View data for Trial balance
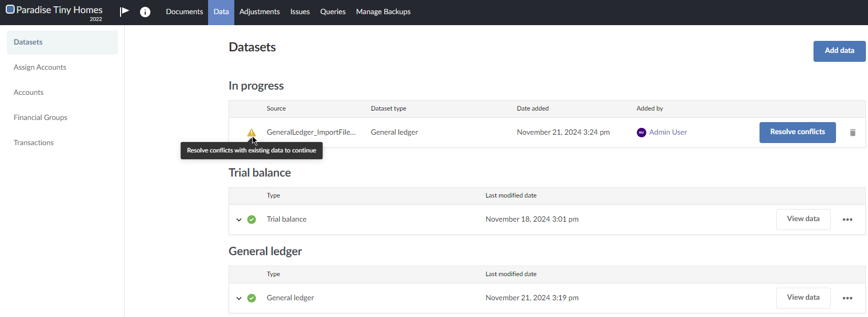 (x=803, y=219)
